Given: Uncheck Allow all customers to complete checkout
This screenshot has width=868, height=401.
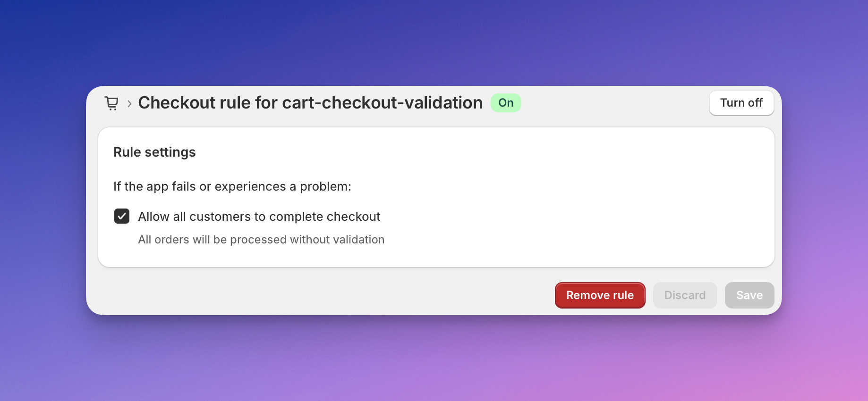Looking at the screenshot, I should (x=122, y=217).
